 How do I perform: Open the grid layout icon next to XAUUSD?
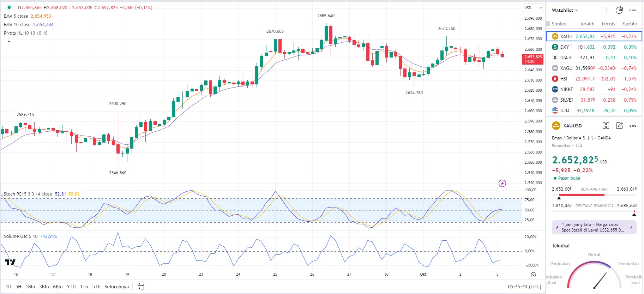pyautogui.click(x=606, y=126)
